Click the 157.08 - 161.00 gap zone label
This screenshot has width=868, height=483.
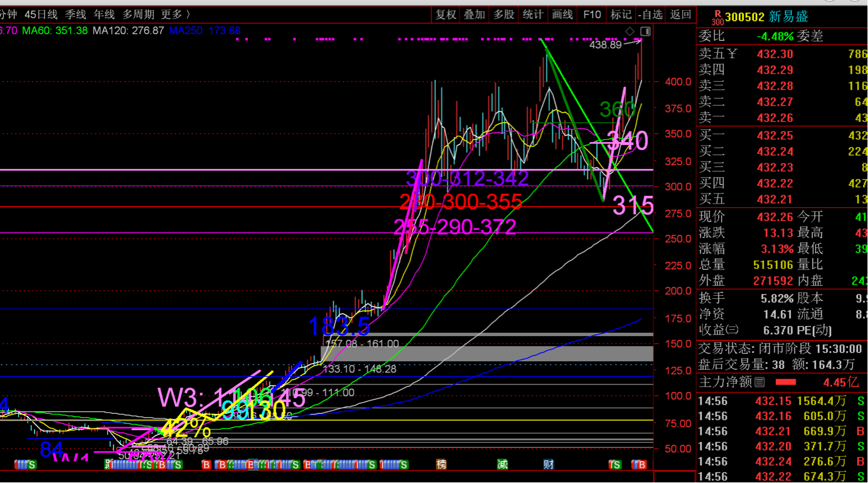click(x=362, y=344)
